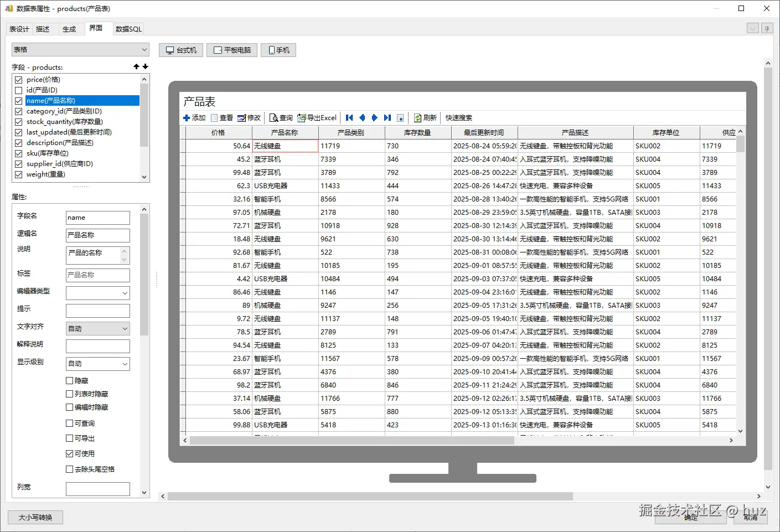Click the 大小写转换 button
Image resolution: width=780 pixels, height=532 pixels.
point(35,518)
